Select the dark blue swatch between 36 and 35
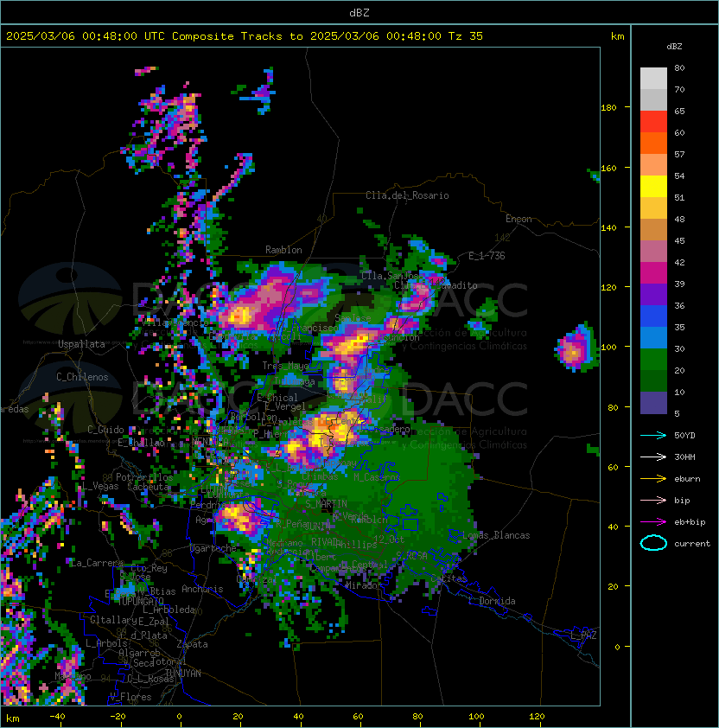 tap(653, 316)
